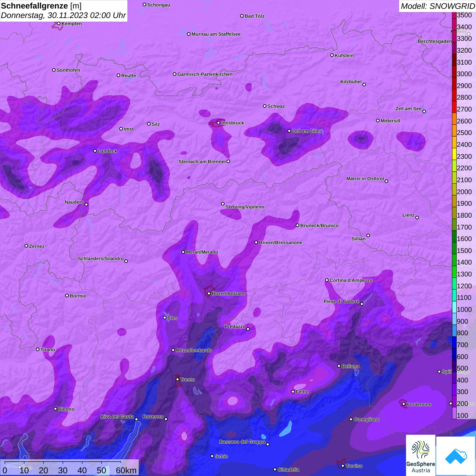Click the Schneefallgrenze [m] title
This screenshot has width=476, height=476.
[41, 6]
